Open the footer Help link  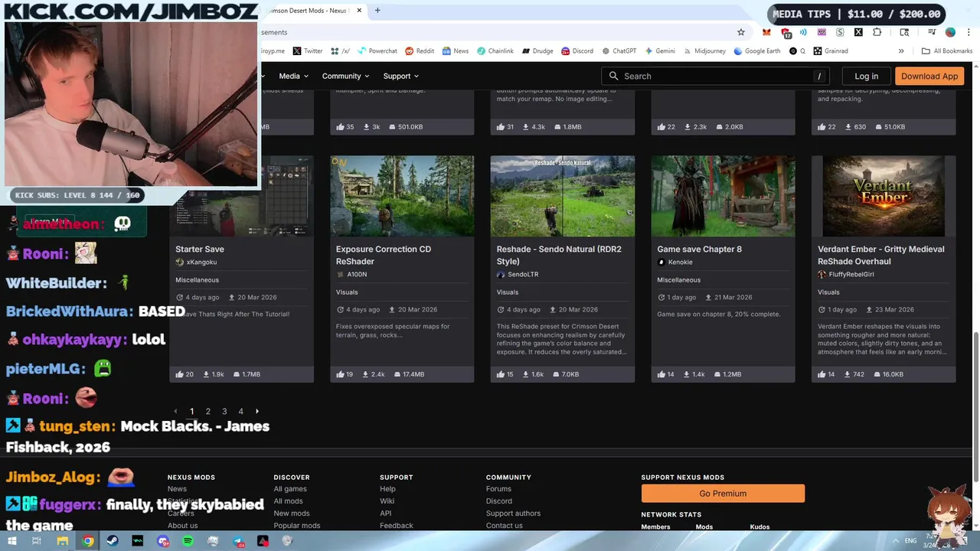pyautogui.click(x=387, y=489)
